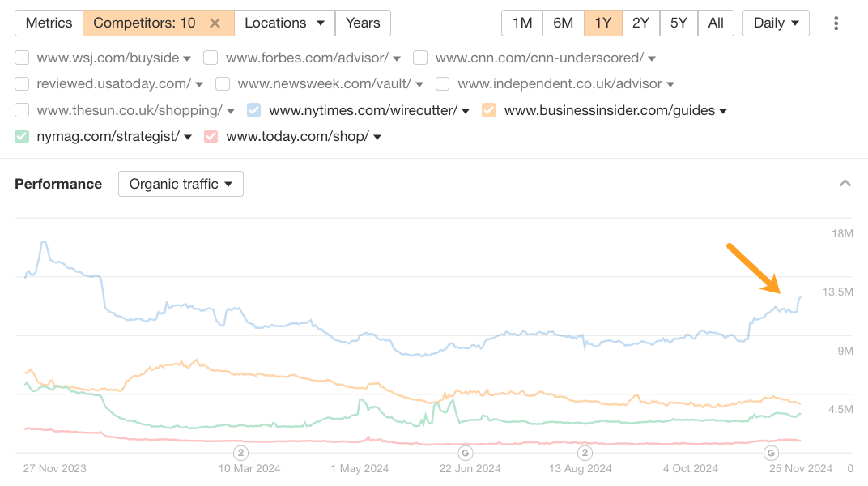This screenshot has height=486, width=868.
Task: Disable the www.today.com/shop competitor
Action: [x=211, y=136]
